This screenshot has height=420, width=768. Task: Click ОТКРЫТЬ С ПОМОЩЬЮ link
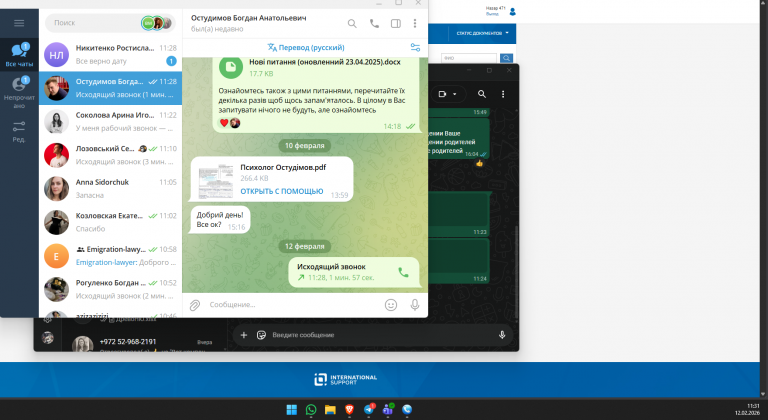click(282, 191)
